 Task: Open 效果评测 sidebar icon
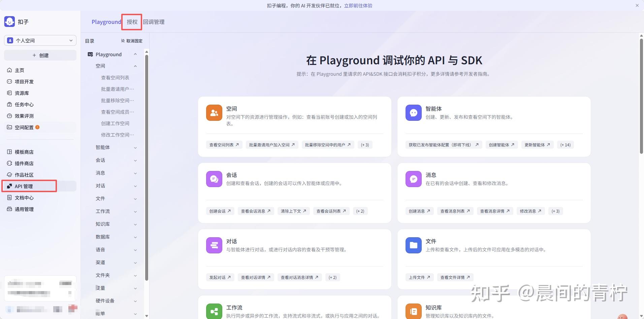point(9,116)
